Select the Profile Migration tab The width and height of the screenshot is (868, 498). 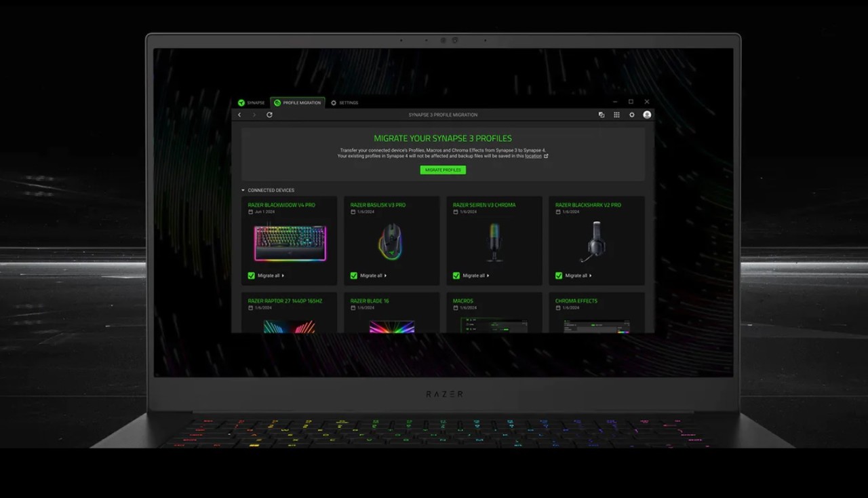298,102
